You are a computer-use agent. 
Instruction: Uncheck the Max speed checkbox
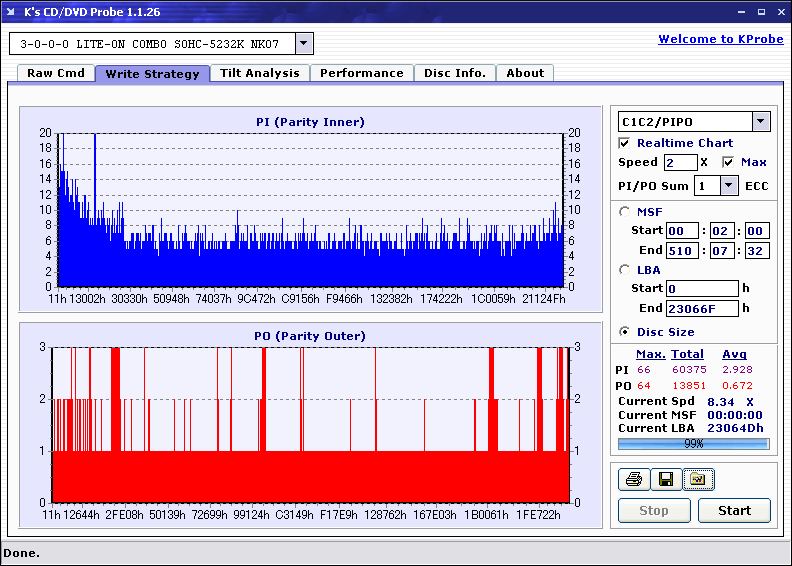pyautogui.click(x=728, y=162)
